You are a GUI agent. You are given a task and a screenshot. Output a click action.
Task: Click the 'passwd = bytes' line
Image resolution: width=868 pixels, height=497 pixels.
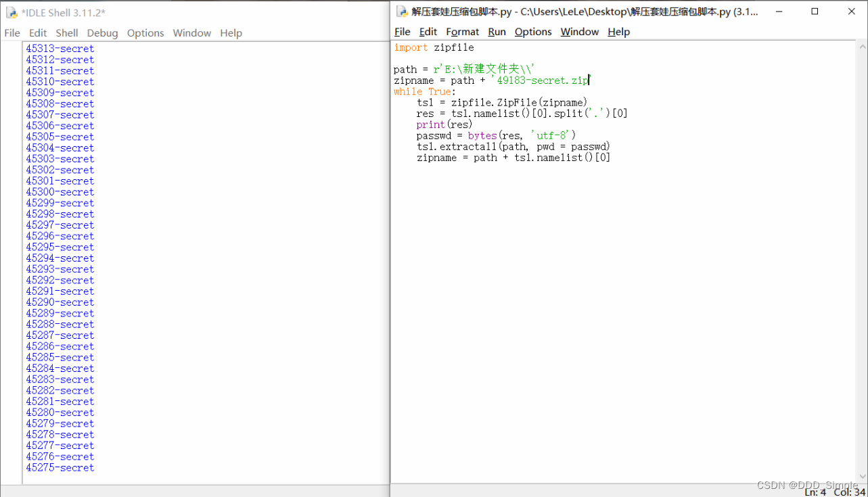click(x=497, y=135)
